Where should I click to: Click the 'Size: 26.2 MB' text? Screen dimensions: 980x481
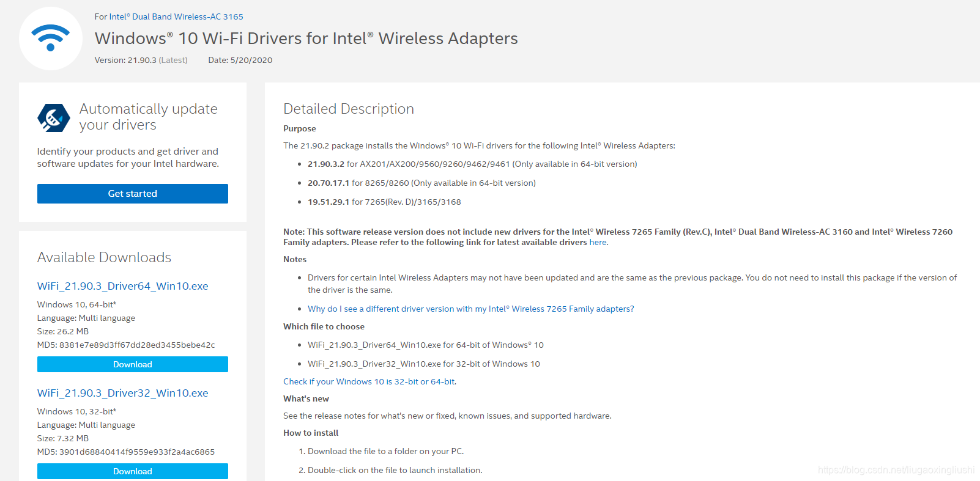click(63, 332)
